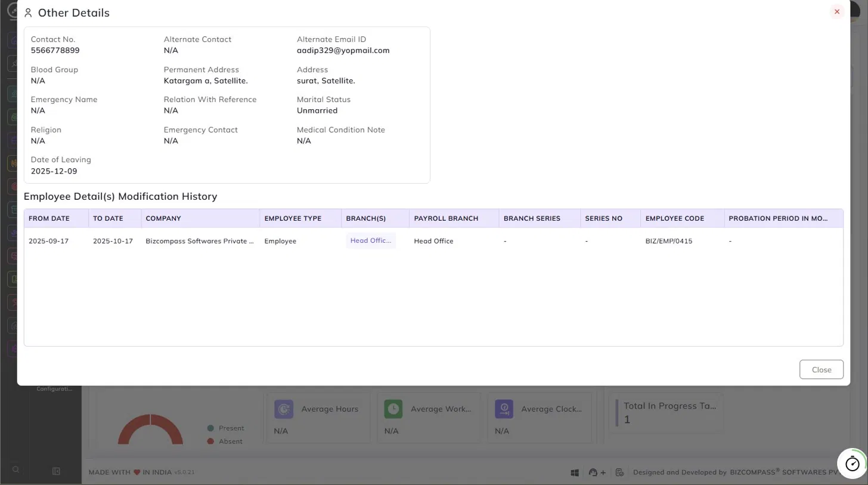The height and width of the screenshot is (485, 868).
Task: Click the contact number 5566778899
Action: 55,51
